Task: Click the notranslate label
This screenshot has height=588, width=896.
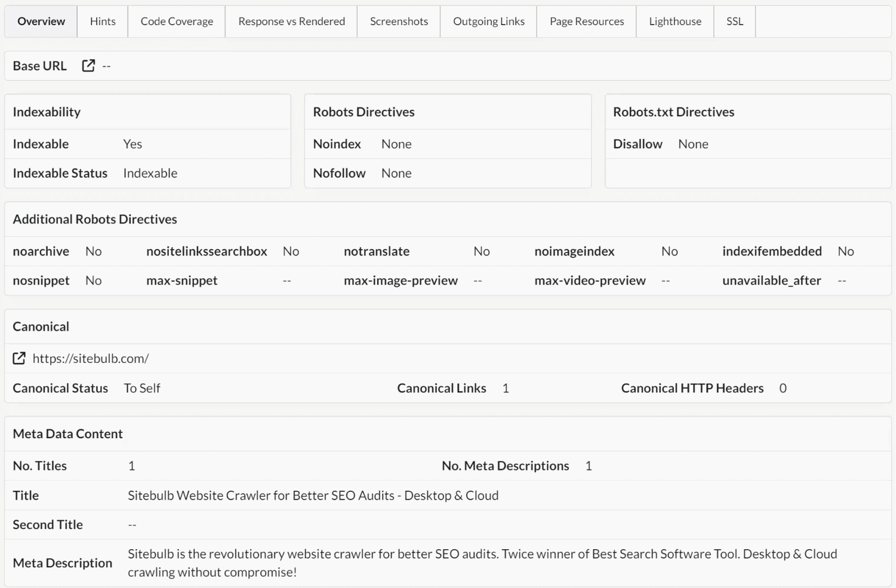Action: click(377, 251)
